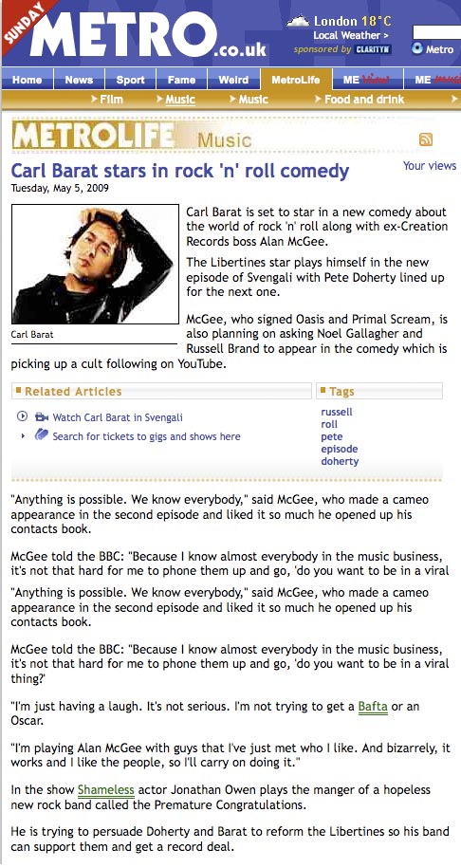Click the Metro.co.uk logo

(x=148, y=35)
